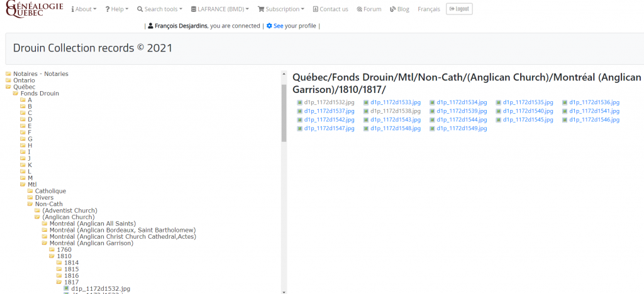The image size is (644, 294).
Task: Open the About menu
Action: tap(84, 9)
